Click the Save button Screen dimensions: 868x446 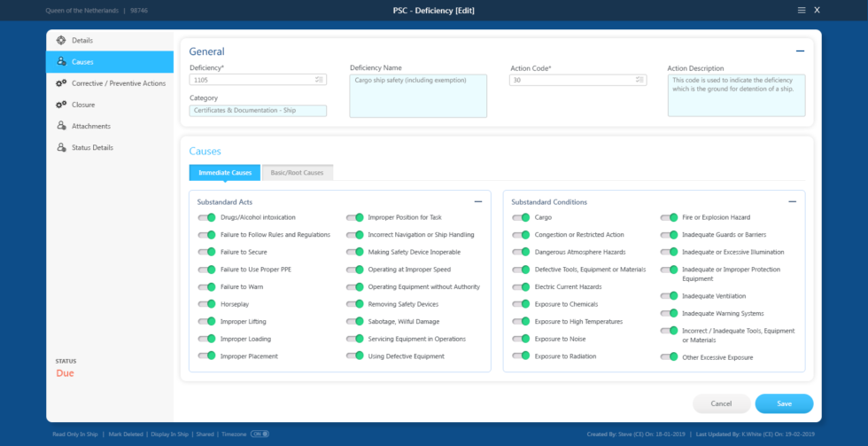[784, 403]
